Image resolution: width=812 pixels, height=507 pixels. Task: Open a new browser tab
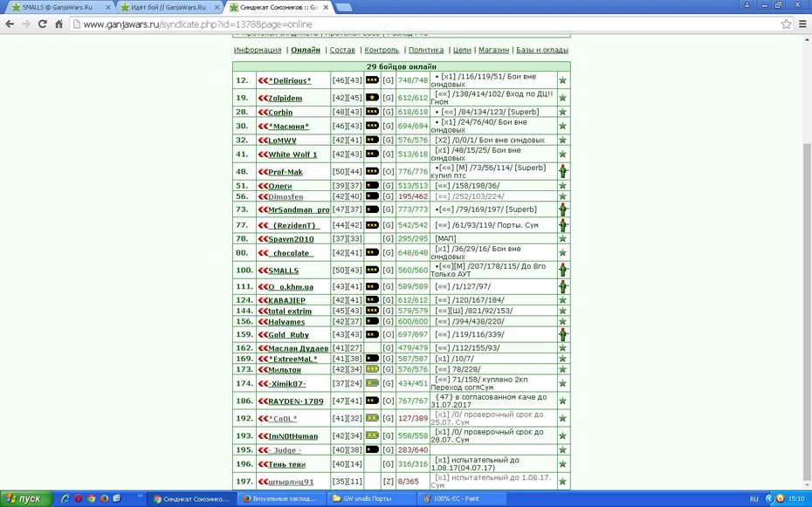344,7
